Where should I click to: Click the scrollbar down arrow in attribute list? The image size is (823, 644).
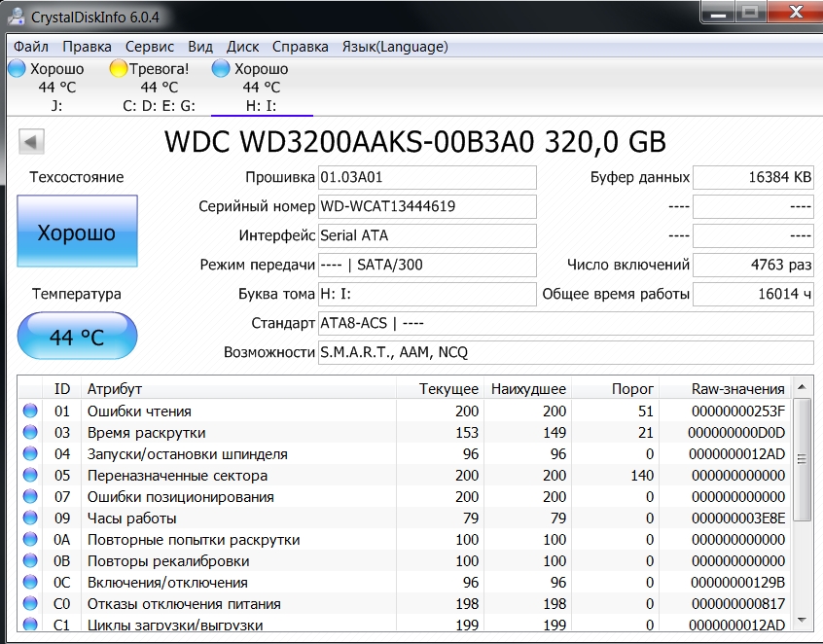[x=802, y=620]
